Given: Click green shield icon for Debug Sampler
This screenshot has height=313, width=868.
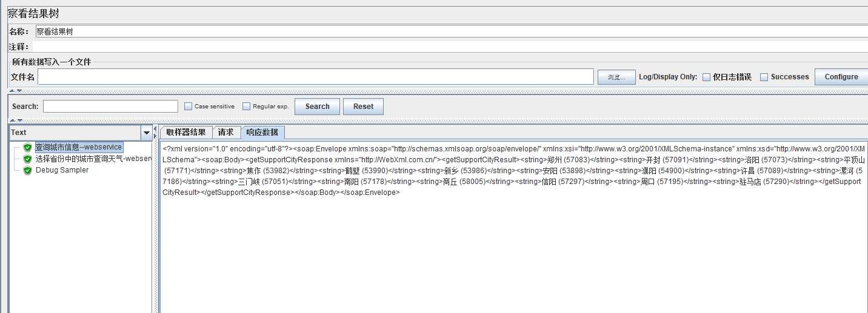Looking at the screenshot, I should tap(27, 170).
